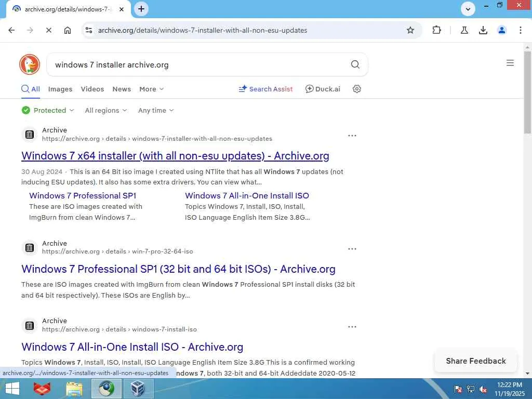
Task: Expand the More tab dropdown
Action: [x=151, y=89]
